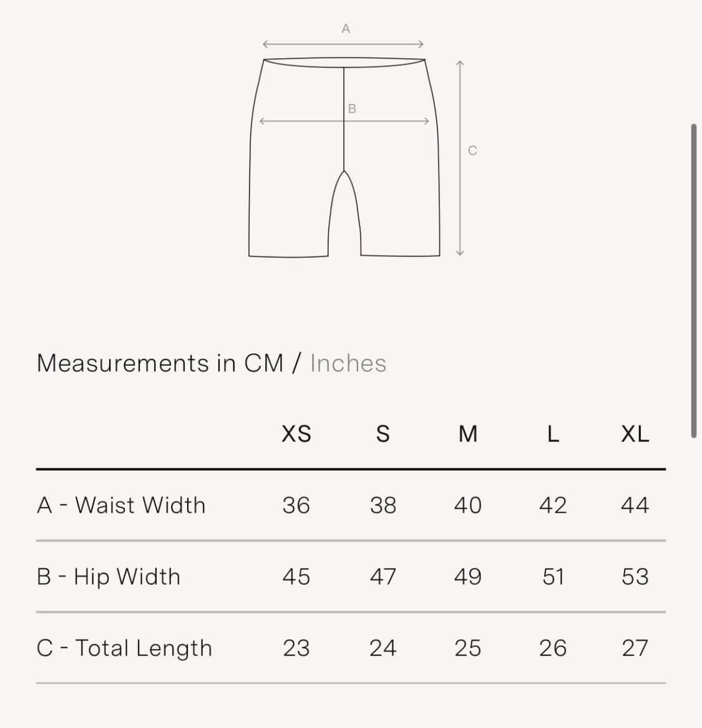Click hip width value 47 for S
This screenshot has height=728, width=702.
[x=383, y=576]
